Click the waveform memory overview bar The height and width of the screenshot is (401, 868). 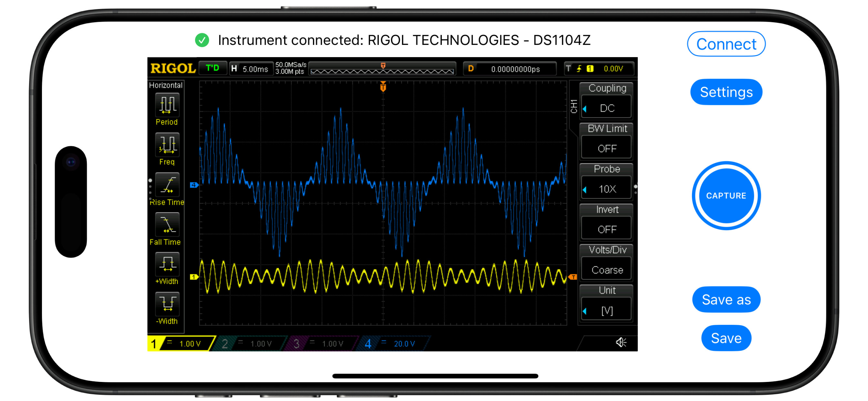[x=382, y=69]
